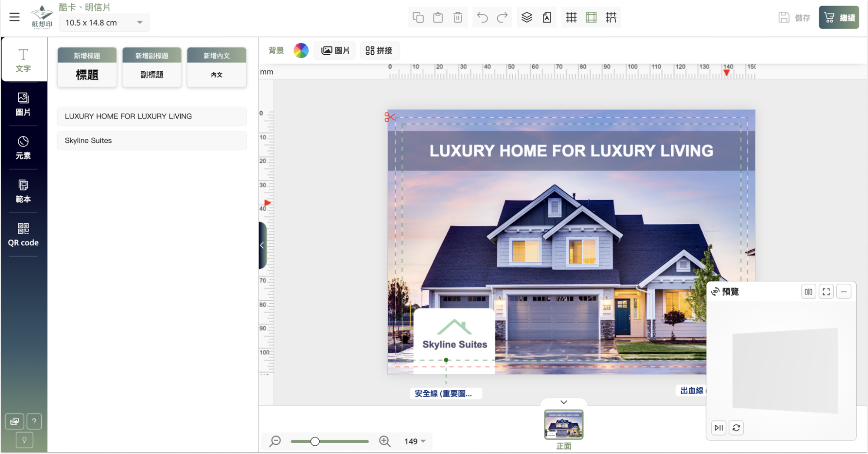The width and height of the screenshot is (868, 454).
Task: Click the lightbulb tips icon
Action: point(24,440)
